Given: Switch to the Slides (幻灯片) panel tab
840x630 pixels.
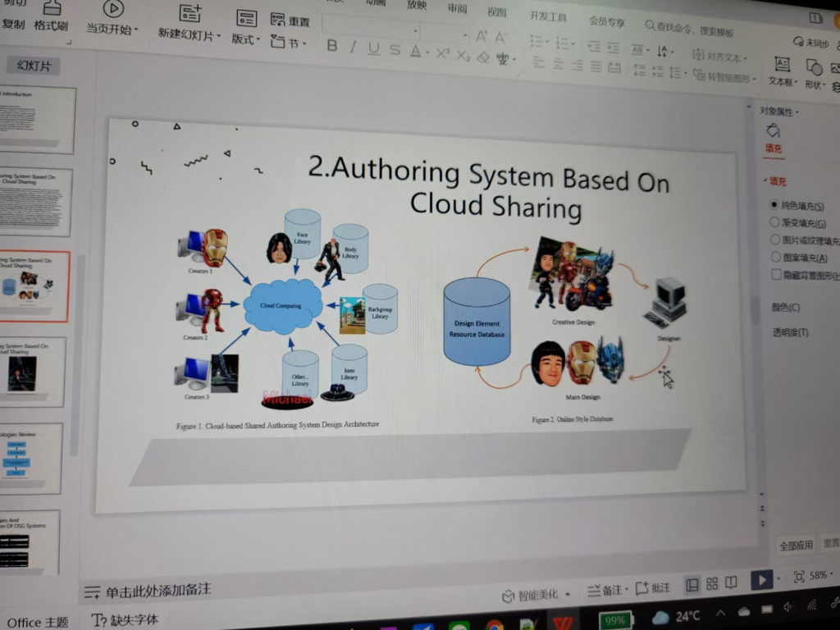Looking at the screenshot, I should coord(34,66).
